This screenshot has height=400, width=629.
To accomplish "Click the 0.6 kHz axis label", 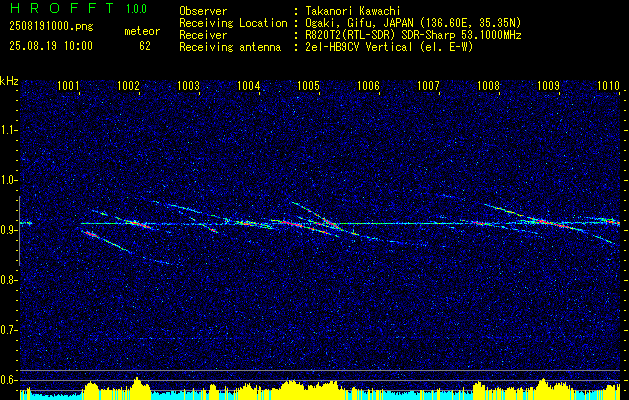I will coord(8,380).
